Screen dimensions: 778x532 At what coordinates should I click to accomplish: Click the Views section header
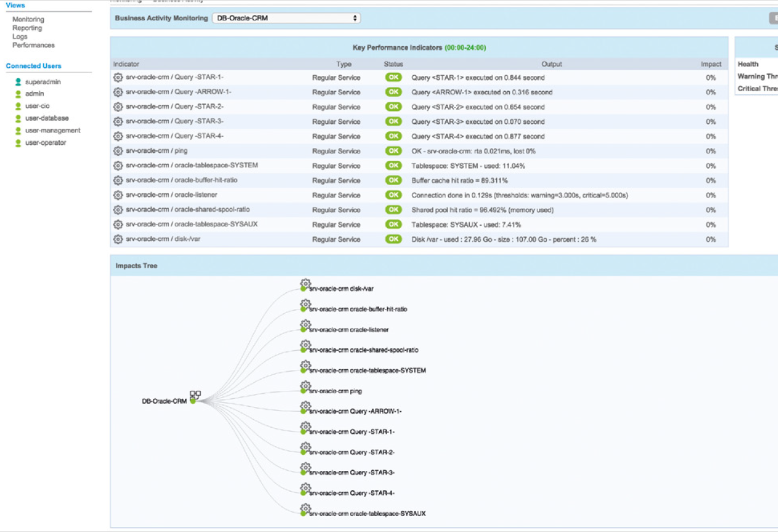pos(15,5)
